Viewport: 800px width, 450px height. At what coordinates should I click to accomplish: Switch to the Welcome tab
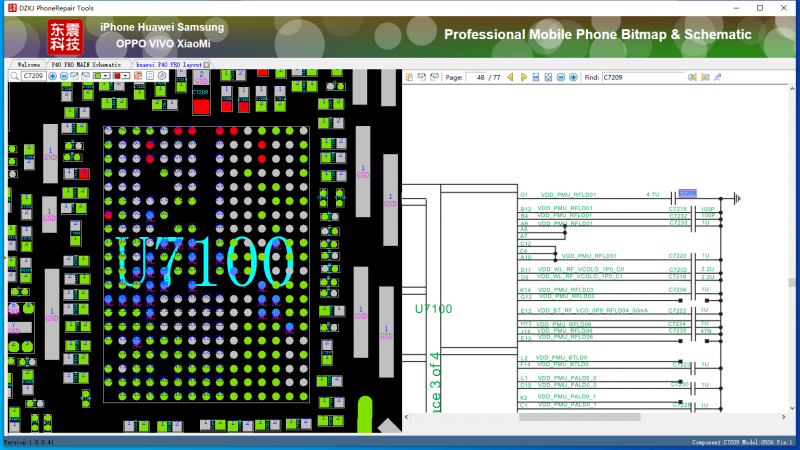tap(28, 64)
